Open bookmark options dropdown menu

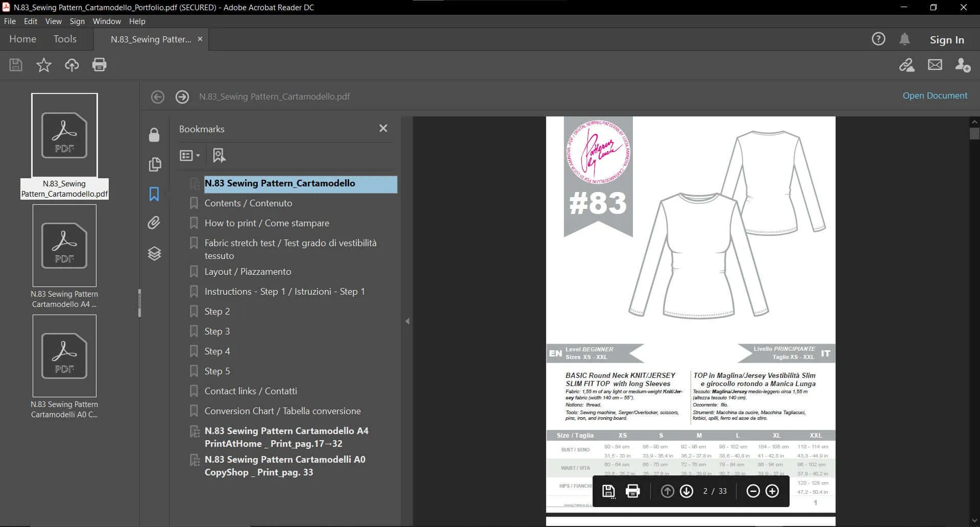pyautogui.click(x=190, y=155)
